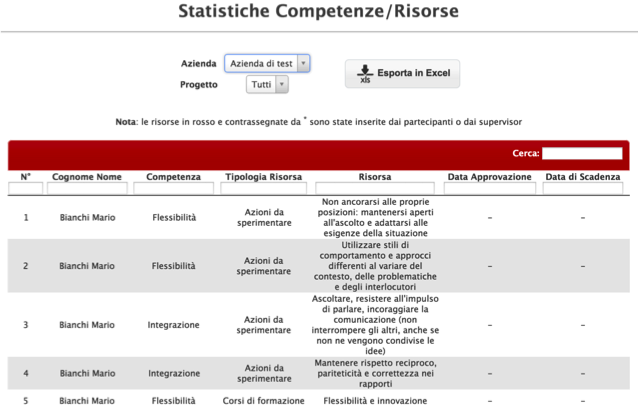Sort by Data Approvazione column header
The width and height of the screenshot is (638, 411).
[489, 177]
